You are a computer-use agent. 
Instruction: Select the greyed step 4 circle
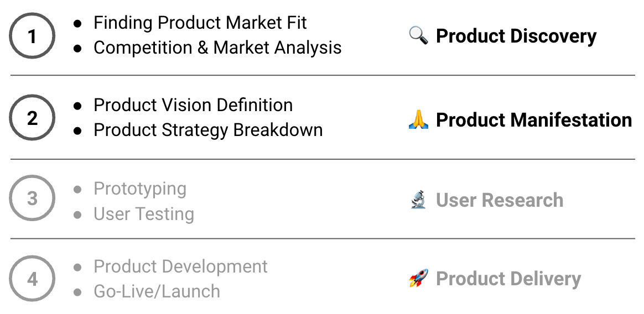click(x=32, y=279)
